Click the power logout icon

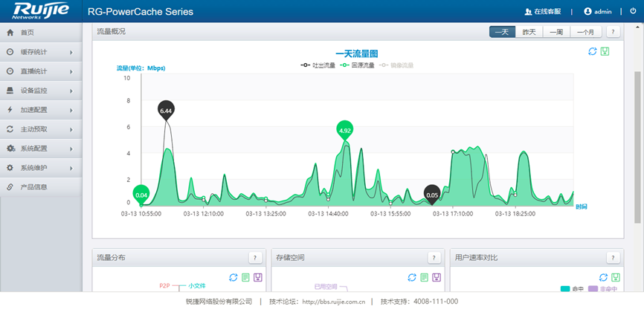coord(632,12)
